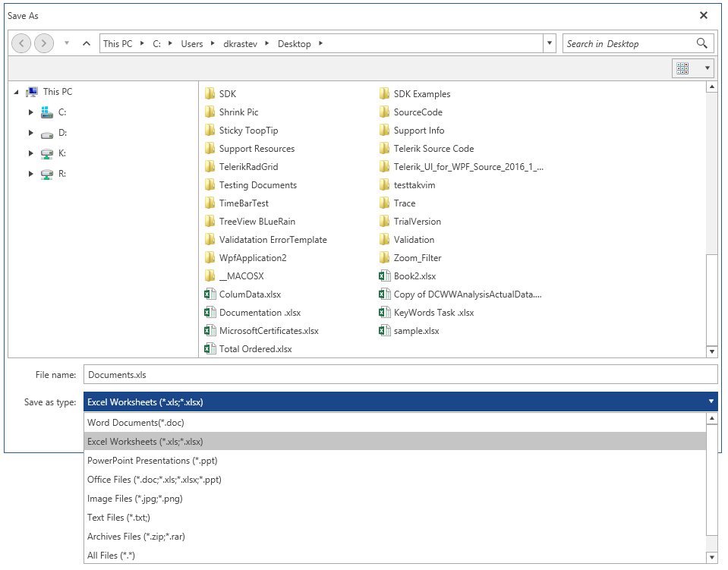Open the view options icon on the toolbar
Viewport: 728px width, 570px height.
(x=683, y=68)
